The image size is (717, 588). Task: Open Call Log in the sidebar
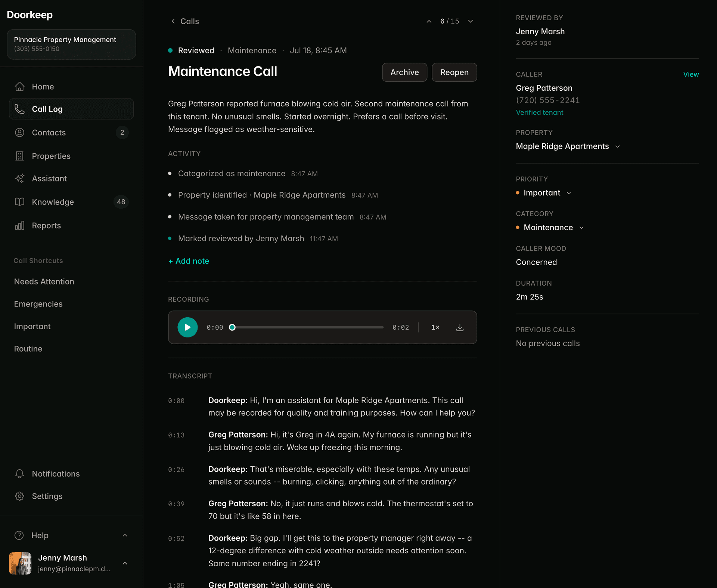pyautogui.click(x=71, y=109)
